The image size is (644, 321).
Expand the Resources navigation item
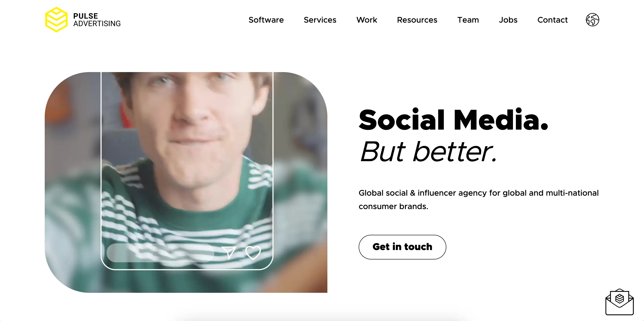coord(417,20)
